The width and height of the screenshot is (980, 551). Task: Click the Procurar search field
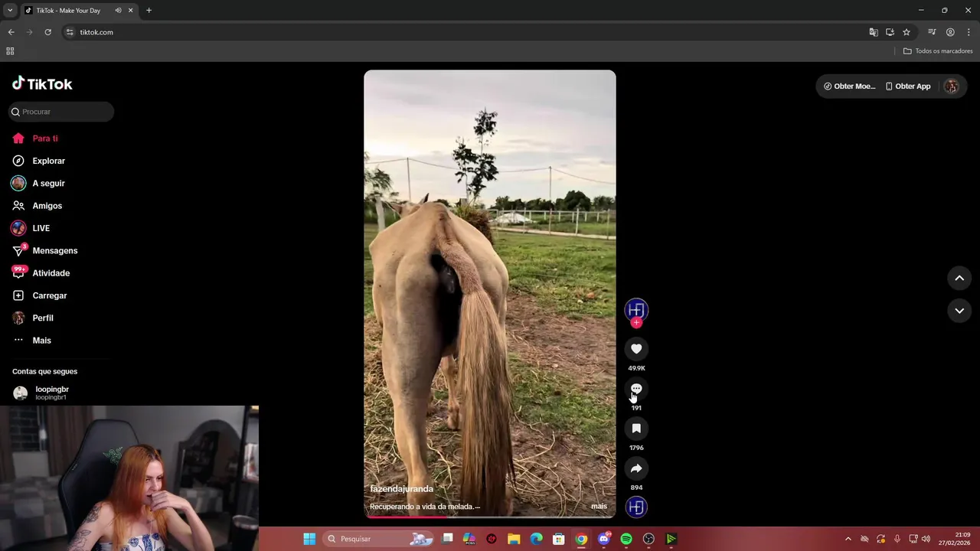(x=61, y=112)
